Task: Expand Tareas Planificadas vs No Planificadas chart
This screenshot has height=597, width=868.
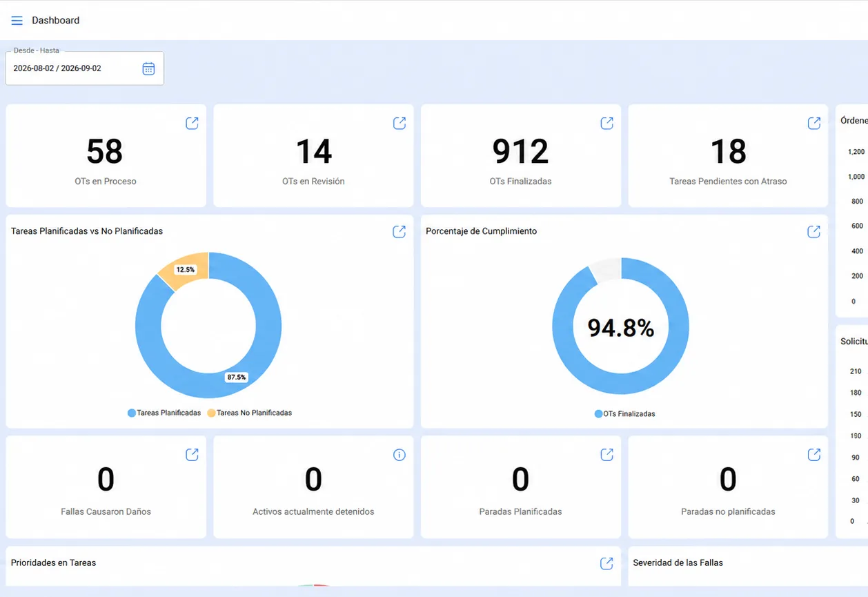Action: point(400,231)
